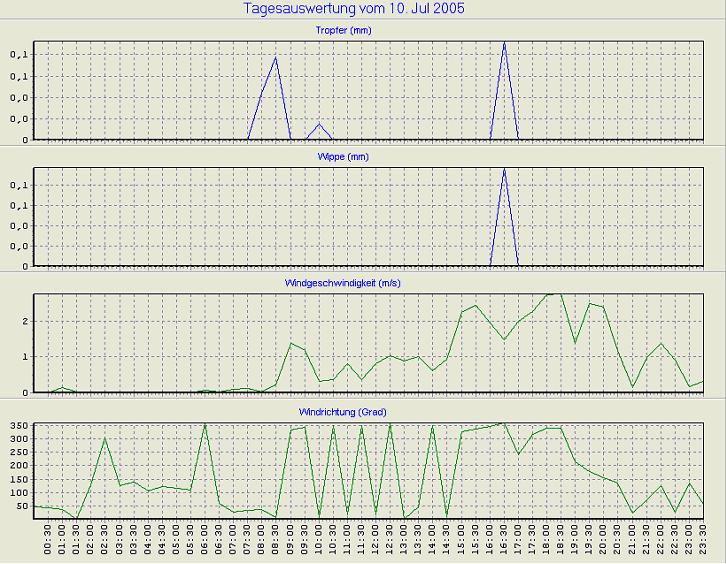726x564 pixels.
Task: Click the single peak in the Wippe chart
Action: tap(504, 169)
